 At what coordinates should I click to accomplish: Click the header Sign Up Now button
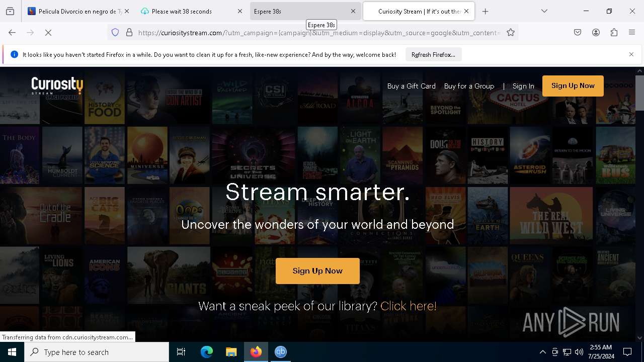point(573,85)
